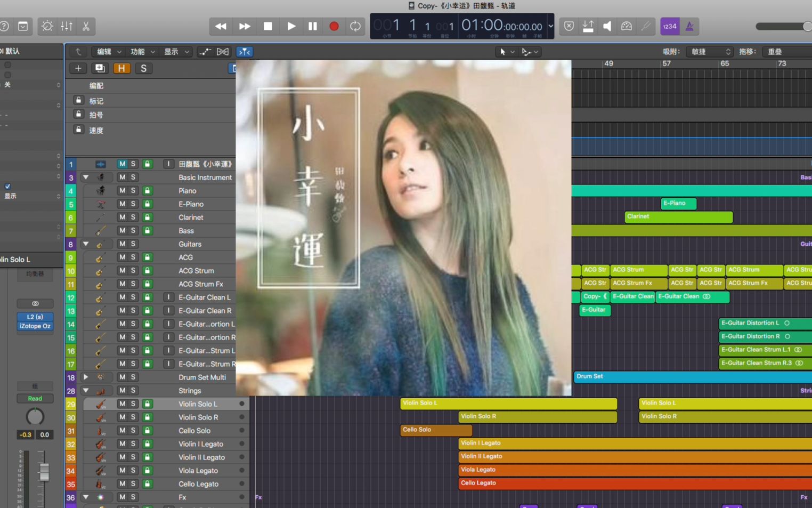This screenshot has height=508, width=812.
Task: Click bar 57 on the ruler
Action: (666, 63)
